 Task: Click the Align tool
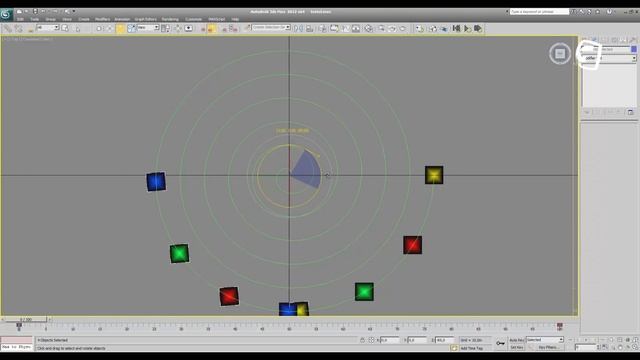[x=310, y=29]
